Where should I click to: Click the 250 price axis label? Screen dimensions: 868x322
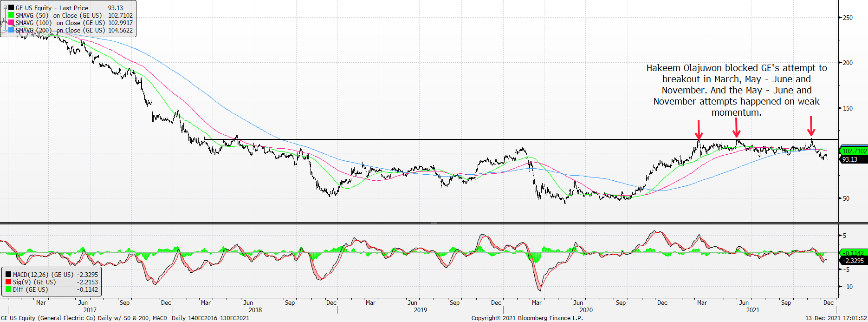(848, 18)
